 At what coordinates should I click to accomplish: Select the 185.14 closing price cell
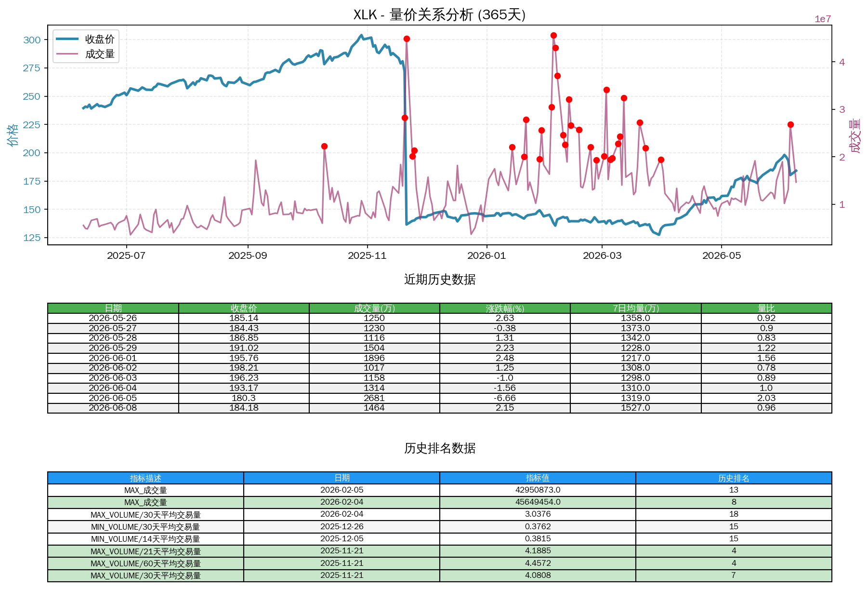point(244,318)
